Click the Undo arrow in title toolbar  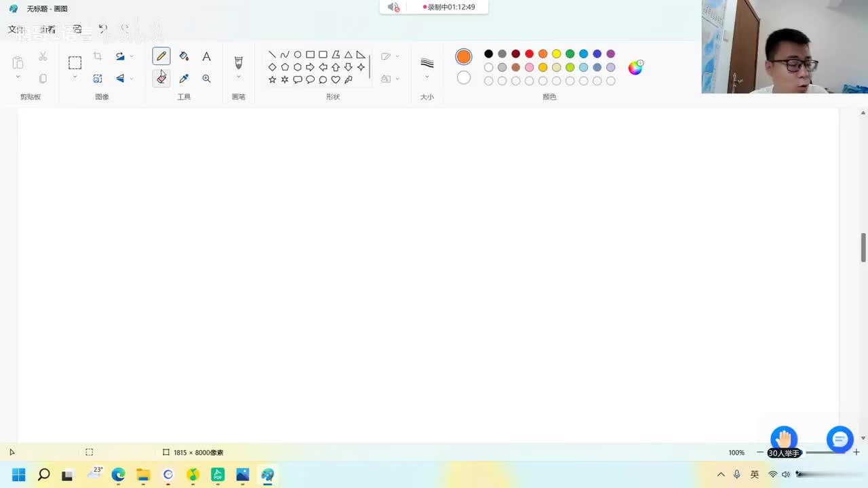103,28
